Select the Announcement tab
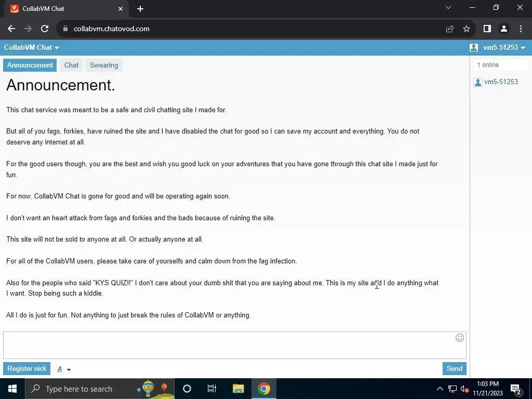 tap(30, 65)
